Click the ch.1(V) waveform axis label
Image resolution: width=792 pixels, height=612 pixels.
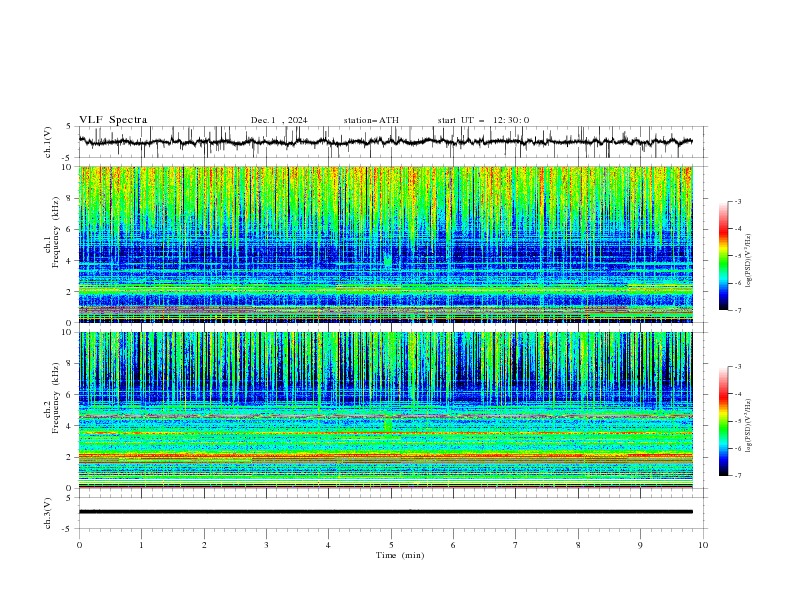(48, 142)
